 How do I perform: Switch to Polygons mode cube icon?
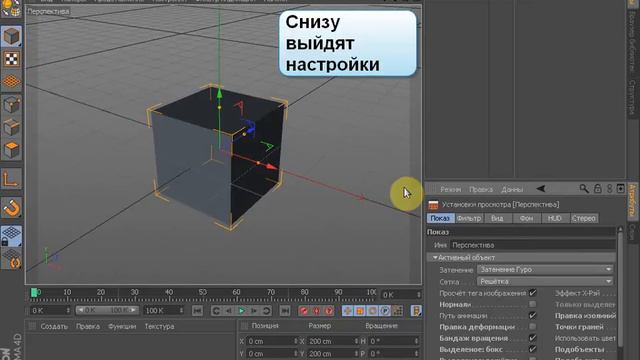pyautogui.click(x=11, y=150)
